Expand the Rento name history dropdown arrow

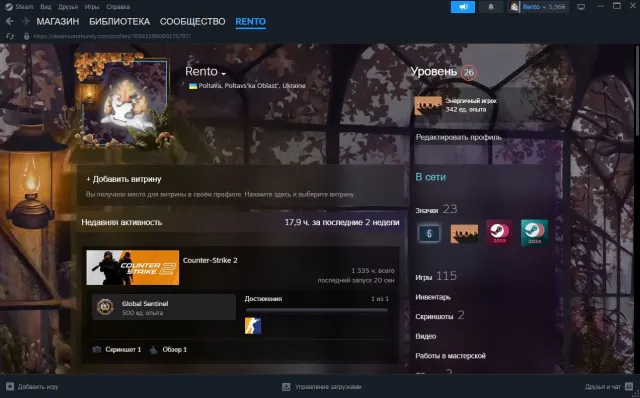[x=223, y=73]
